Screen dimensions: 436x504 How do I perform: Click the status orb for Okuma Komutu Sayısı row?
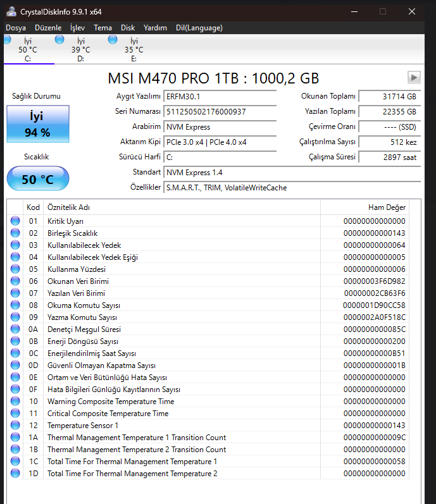pos(15,305)
